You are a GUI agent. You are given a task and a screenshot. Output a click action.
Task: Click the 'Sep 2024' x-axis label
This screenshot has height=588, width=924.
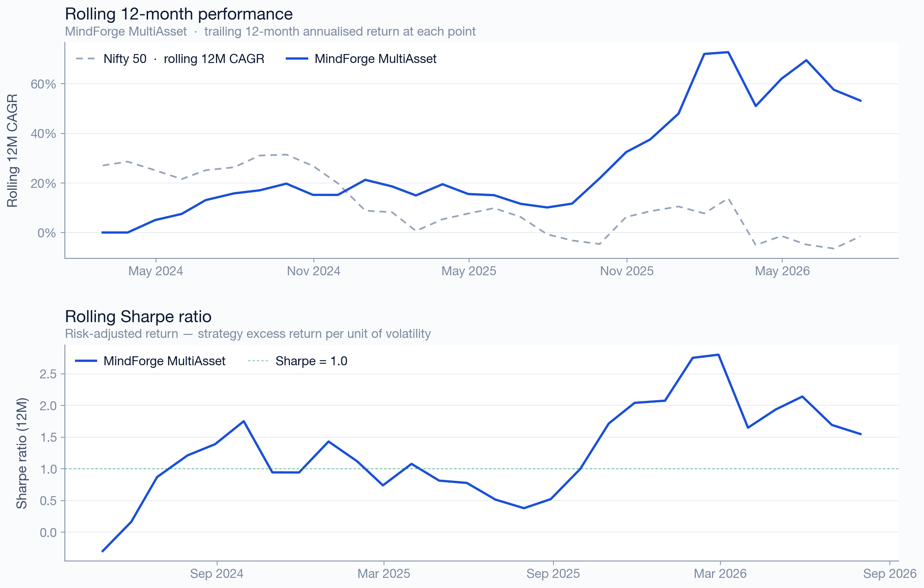tap(217, 573)
